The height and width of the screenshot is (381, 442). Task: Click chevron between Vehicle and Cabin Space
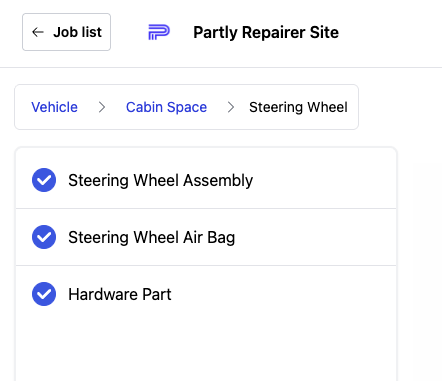(102, 107)
